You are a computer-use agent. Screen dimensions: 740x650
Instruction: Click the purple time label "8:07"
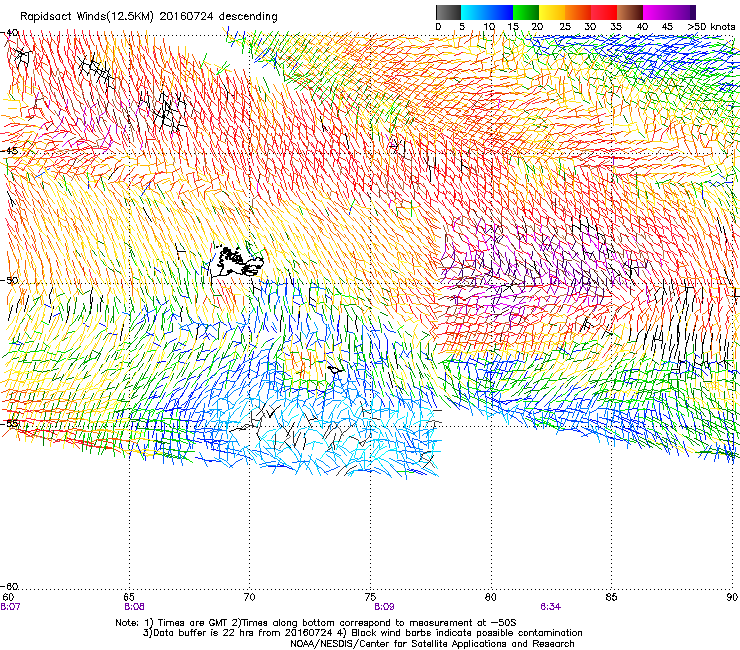(10, 607)
